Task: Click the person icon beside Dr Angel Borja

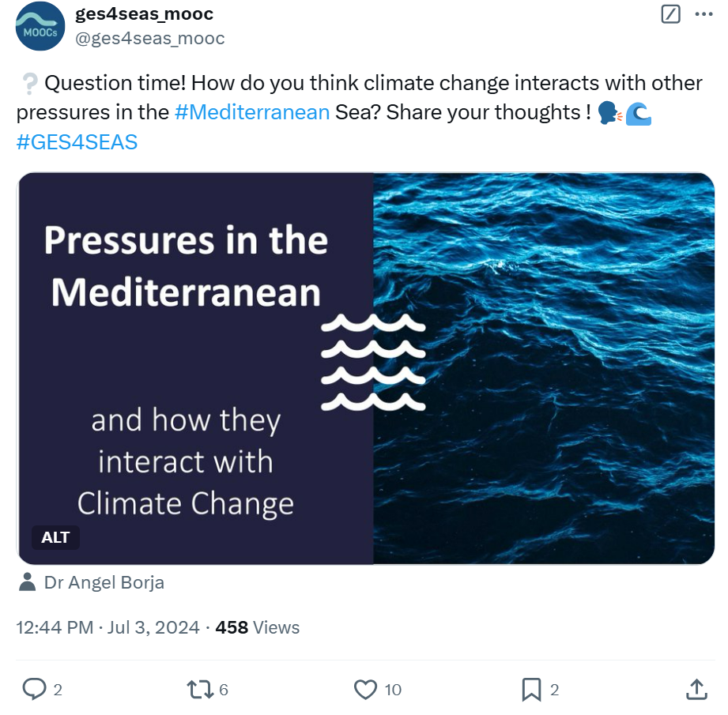Action: click(x=27, y=583)
